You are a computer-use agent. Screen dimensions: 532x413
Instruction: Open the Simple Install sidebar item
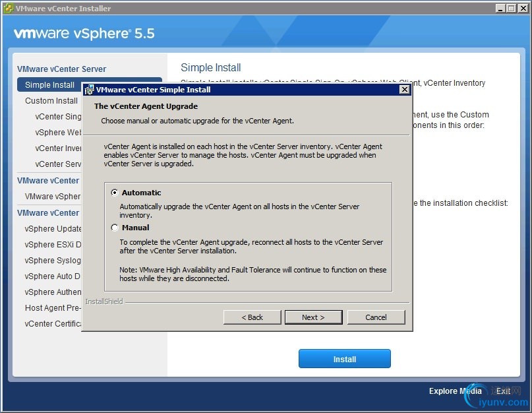click(x=49, y=85)
